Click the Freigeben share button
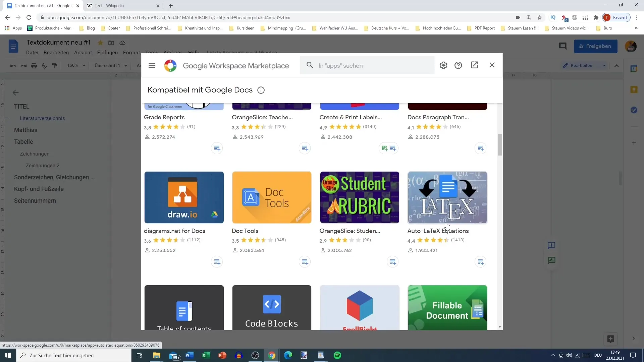The width and height of the screenshot is (644, 362). pos(595,46)
